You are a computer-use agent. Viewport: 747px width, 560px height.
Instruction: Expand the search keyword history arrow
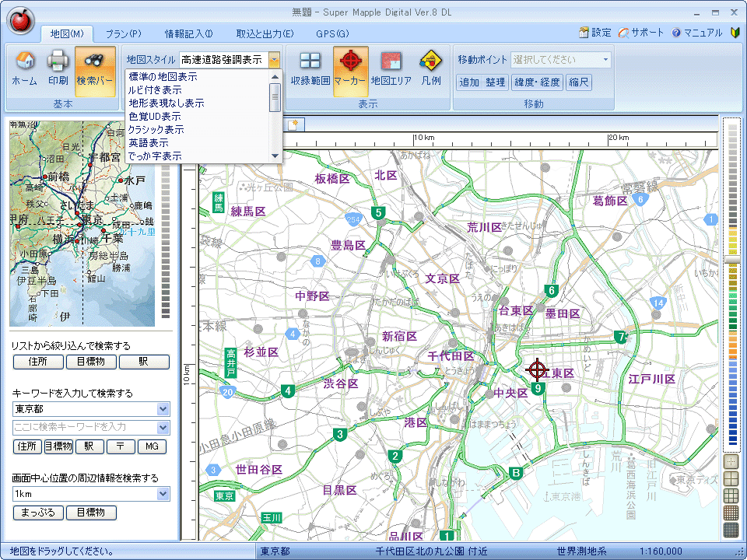coord(163,427)
